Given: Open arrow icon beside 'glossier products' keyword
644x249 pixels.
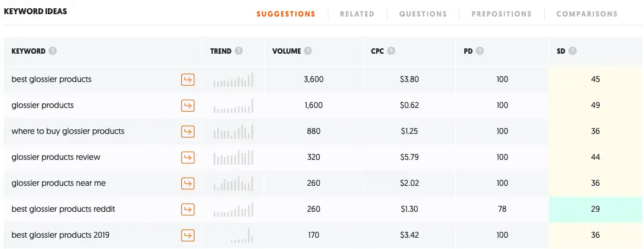Looking at the screenshot, I should tap(188, 106).
